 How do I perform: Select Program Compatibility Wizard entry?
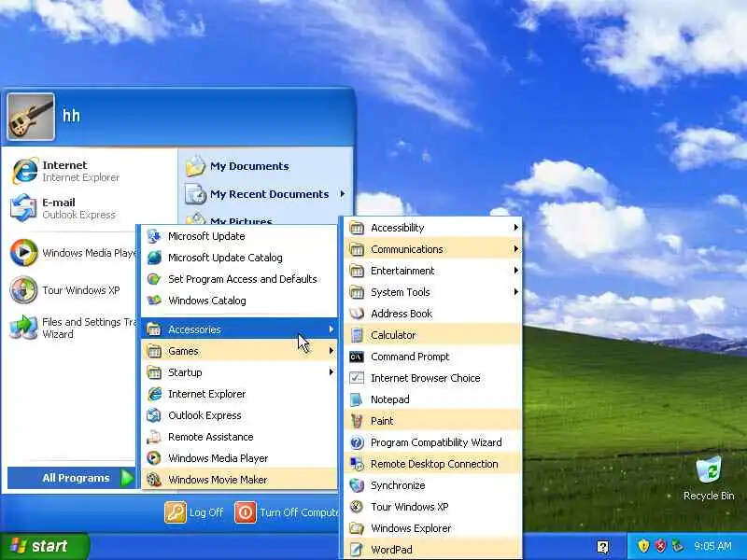[432, 441]
